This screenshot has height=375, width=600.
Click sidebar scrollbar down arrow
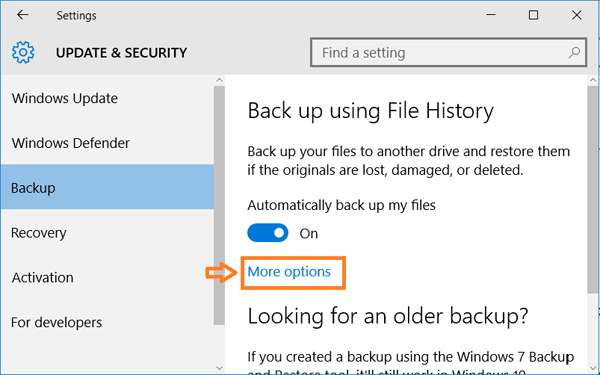(x=219, y=368)
